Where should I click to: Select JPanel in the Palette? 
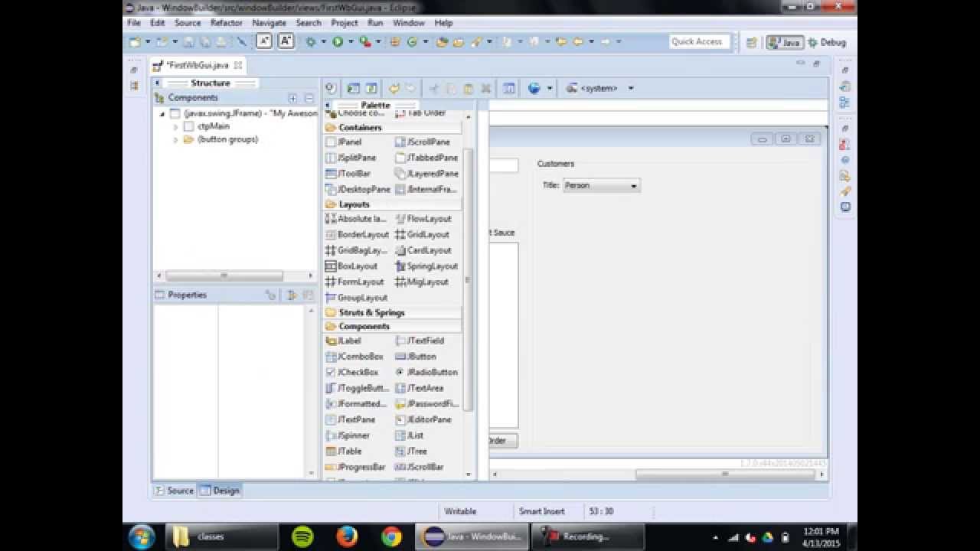pyautogui.click(x=344, y=142)
